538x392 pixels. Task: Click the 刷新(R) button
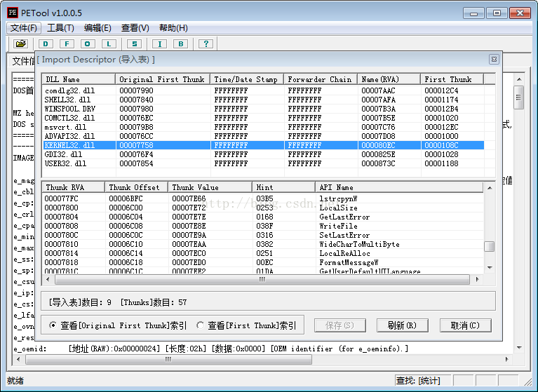(402, 325)
